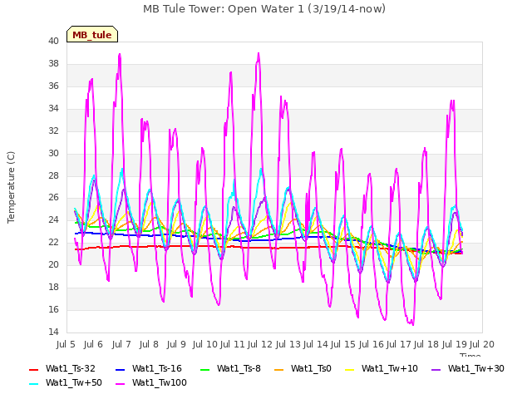Select the Wat1_Tw100 legend label
The image size is (532, 399).
(160, 383)
